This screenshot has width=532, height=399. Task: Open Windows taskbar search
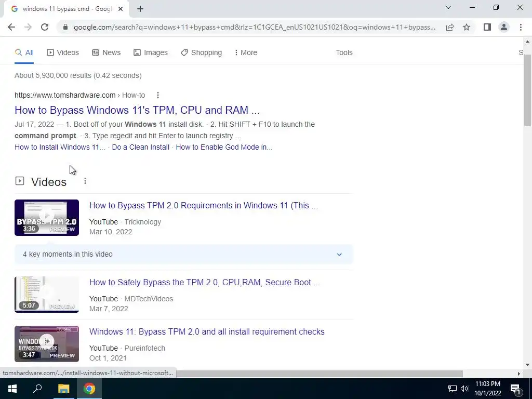(x=37, y=389)
